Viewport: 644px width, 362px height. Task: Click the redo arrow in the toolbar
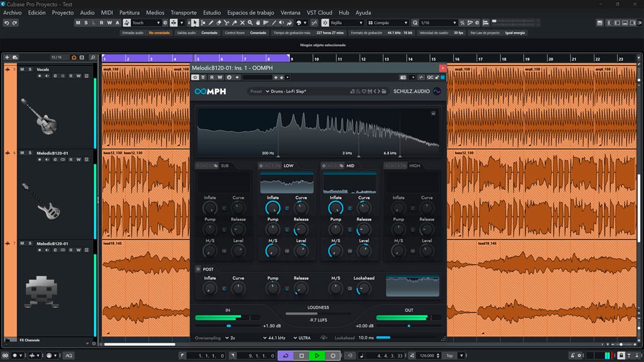[x=14, y=23]
